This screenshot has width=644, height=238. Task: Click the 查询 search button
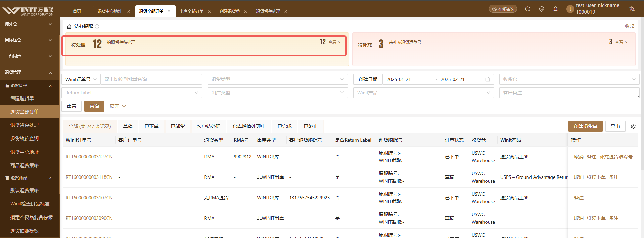[x=94, y=106]
